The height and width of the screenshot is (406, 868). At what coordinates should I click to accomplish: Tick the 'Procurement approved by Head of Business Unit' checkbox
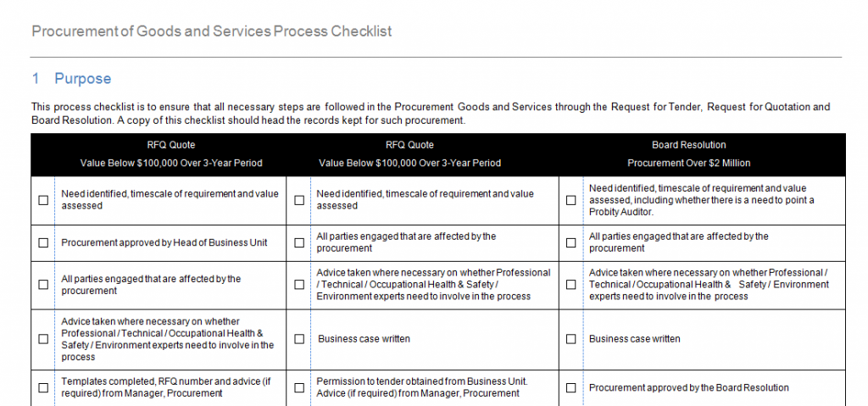point(43,243)
